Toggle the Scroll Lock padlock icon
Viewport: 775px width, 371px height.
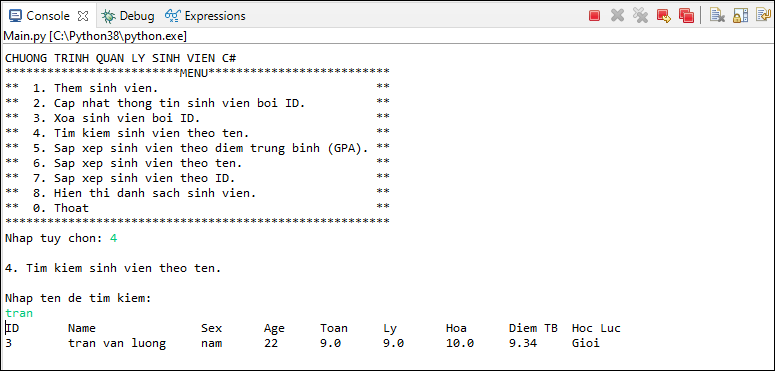pyautogui.click(x=740, y=16)
